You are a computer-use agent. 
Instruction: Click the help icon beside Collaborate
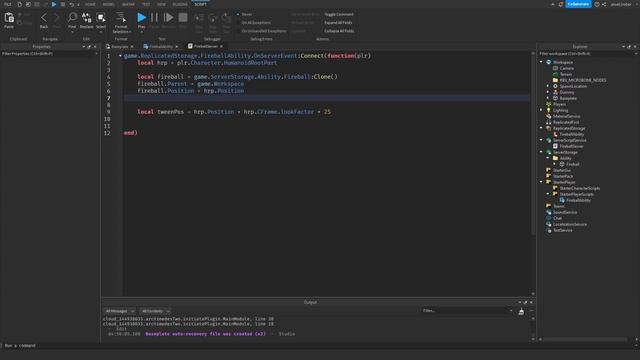[x=597, y=4]
